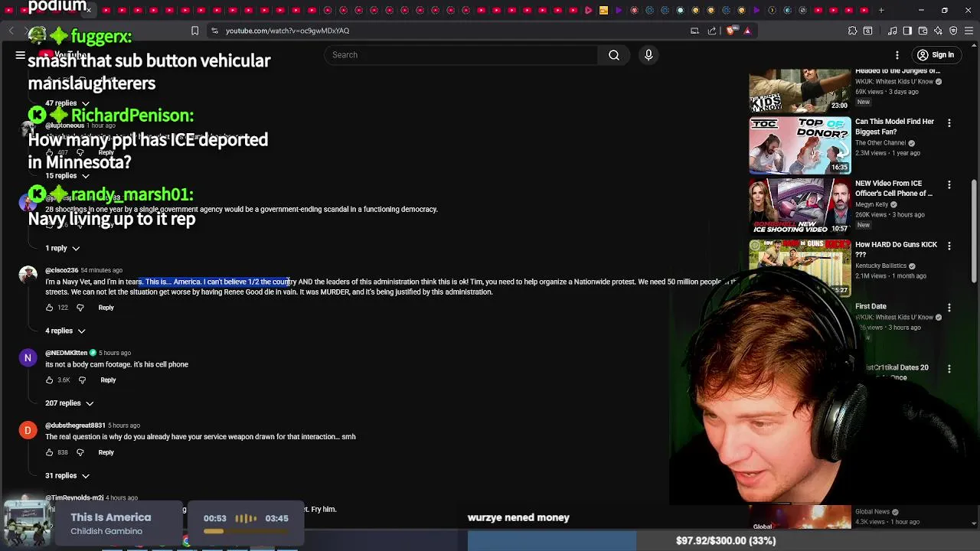Image resolution: width=980 pixels, height=551 pixels.
Task: Open options for 'How HARD Do Guns Kick' video
Action: 949,246
